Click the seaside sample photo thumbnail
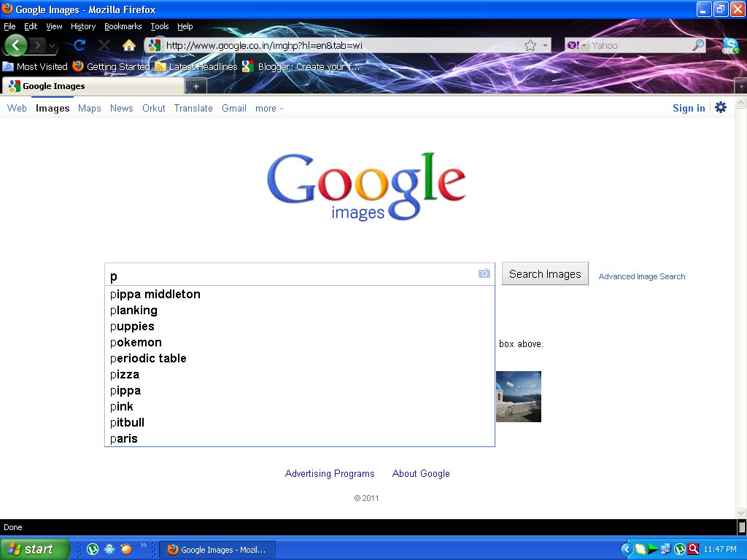747x560 pixels. click(x=519, y=397)
